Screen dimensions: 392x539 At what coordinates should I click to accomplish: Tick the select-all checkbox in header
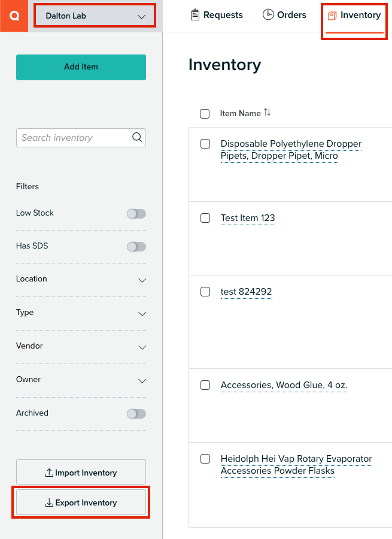pyautogui.click(x=205, y=113)
